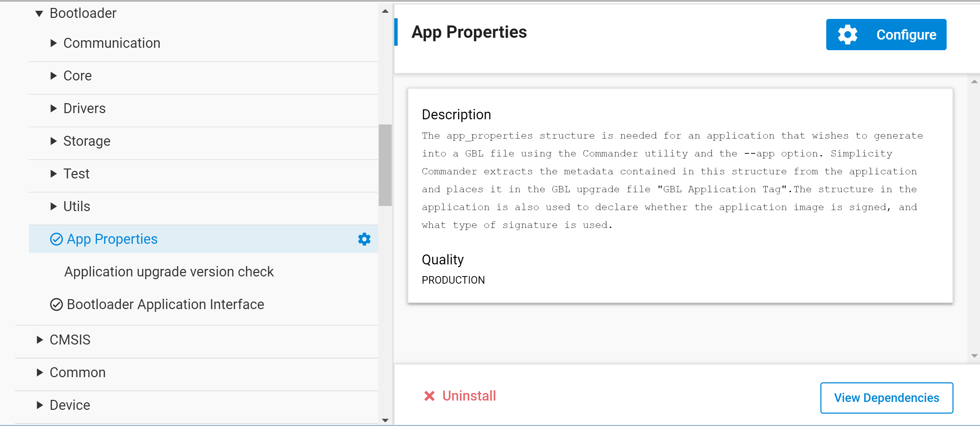Click the red X icon next to Uninstall

point(429,395)
